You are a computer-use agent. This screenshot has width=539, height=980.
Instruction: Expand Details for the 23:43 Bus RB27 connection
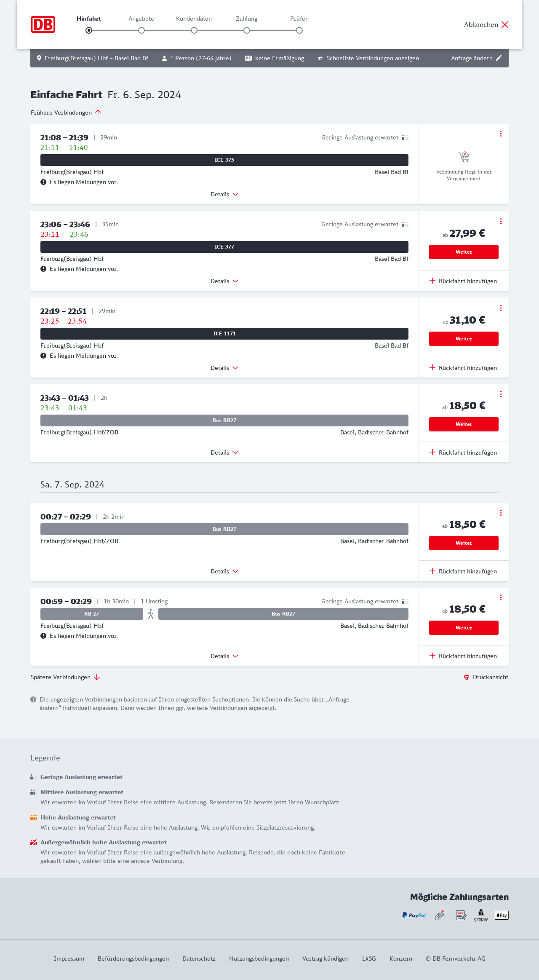click(224, 453)
